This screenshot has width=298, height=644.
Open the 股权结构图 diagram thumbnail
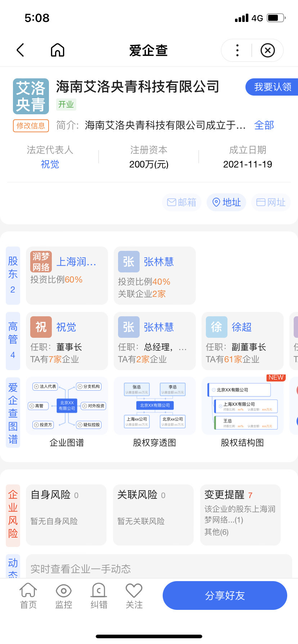pyautogui.click(x=243, y=406)
